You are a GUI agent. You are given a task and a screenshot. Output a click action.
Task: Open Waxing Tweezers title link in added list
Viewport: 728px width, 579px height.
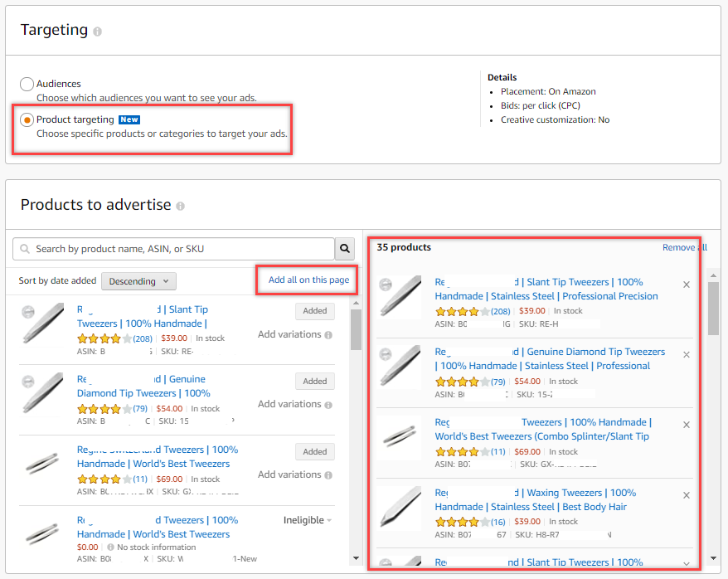click(536, 499)
